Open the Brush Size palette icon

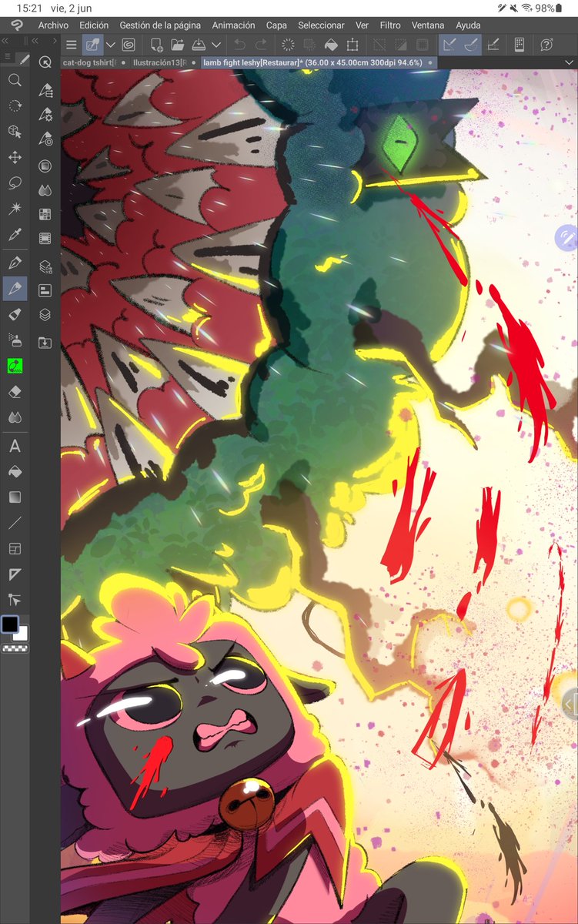tap(45, 140)
